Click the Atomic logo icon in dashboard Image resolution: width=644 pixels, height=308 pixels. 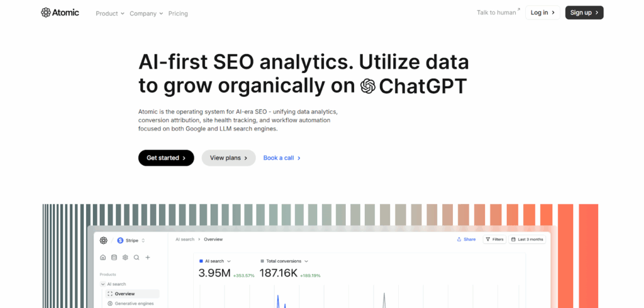pyautogui.click(x=104, y=240)
